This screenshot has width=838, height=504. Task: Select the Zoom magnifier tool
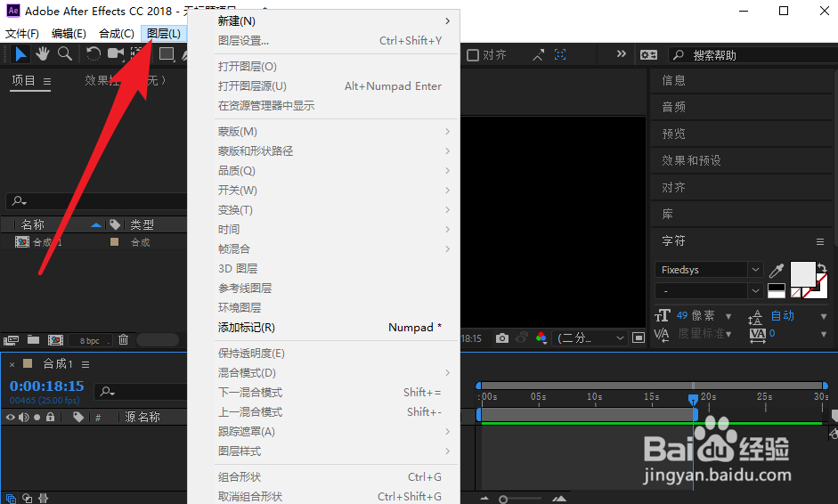tap(65, 54)
